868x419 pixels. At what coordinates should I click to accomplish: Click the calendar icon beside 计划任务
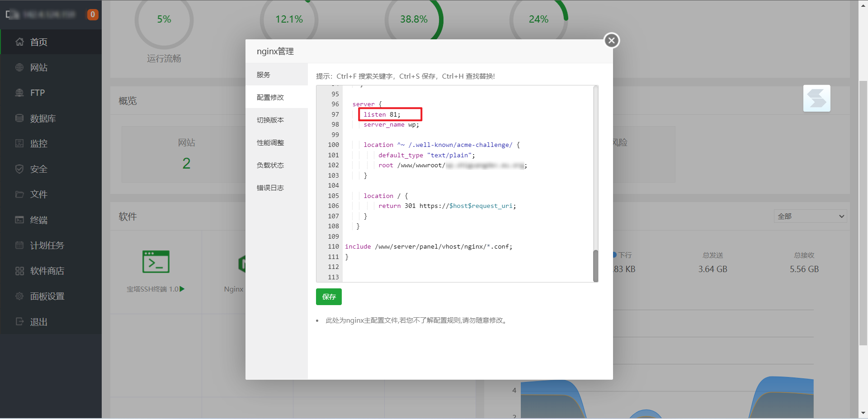tap(19, 245)
